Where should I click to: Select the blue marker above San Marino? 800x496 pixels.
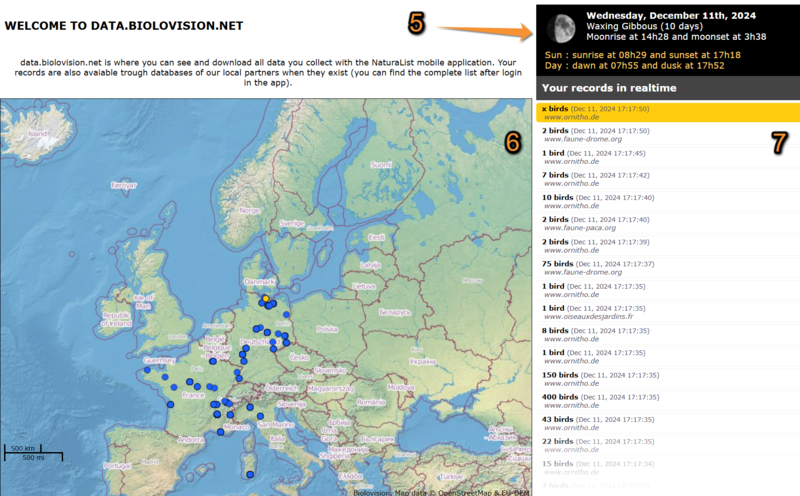coord(261,415)
